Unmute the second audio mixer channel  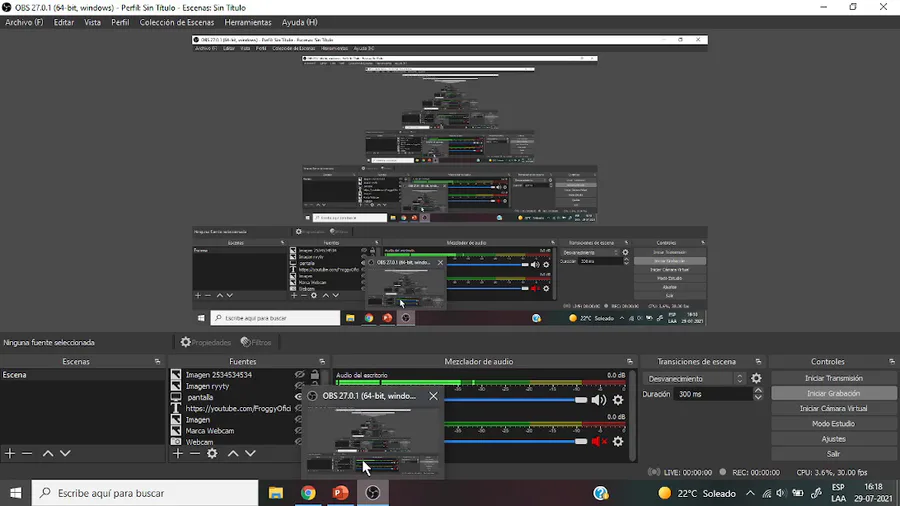click(x=599, y=441)
